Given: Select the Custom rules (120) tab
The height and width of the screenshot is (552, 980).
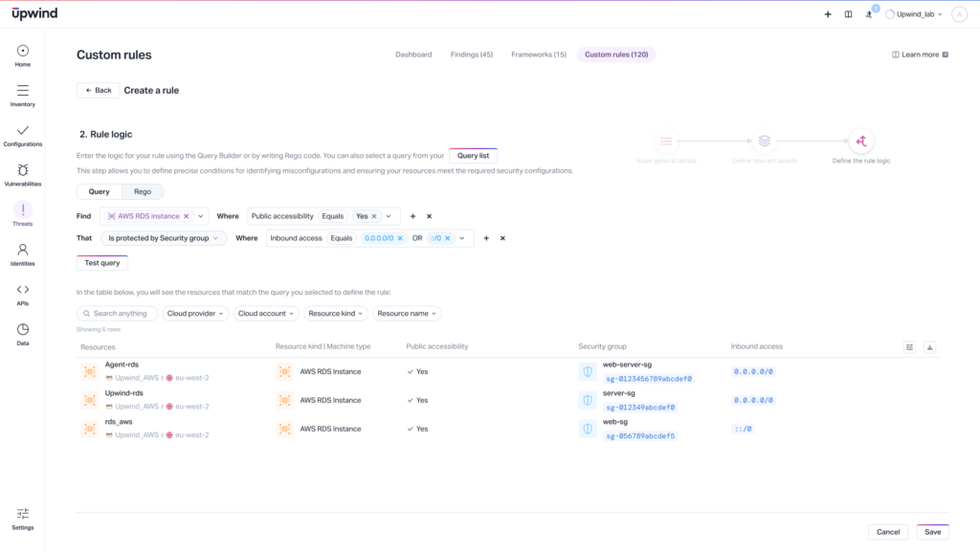Looking at the screenshot, I should coord(616,55).
